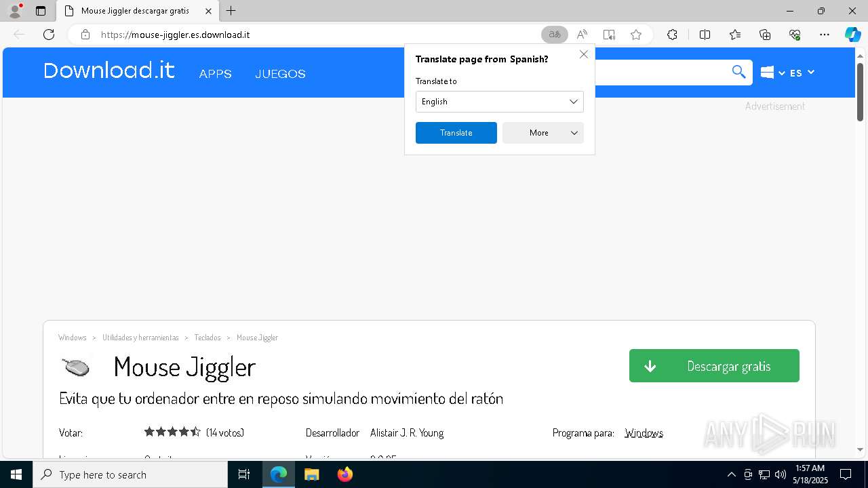
Task: Open Windows Start menu
Action: 16,474
